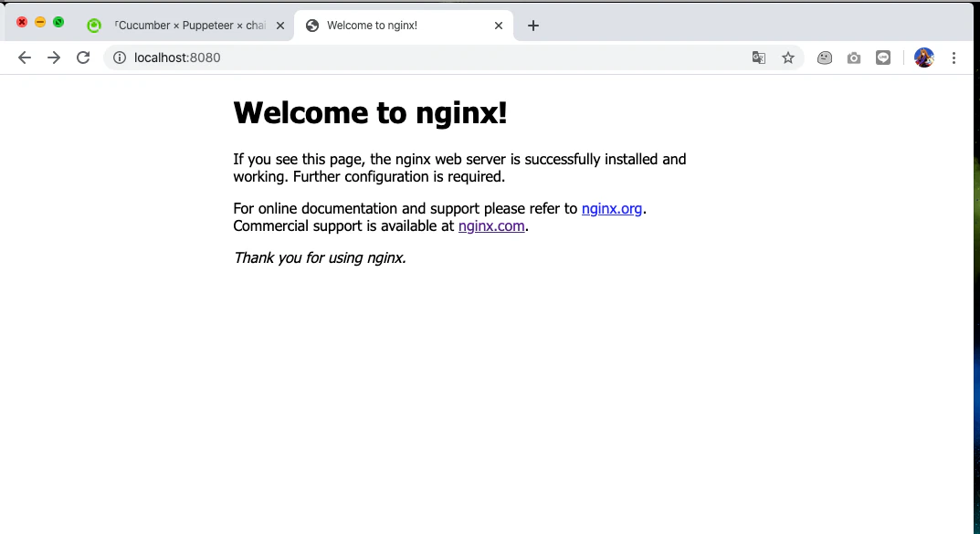This screenshot has height=534, width=980.
Task: Open a new browser tab
Action: (533, 26)
